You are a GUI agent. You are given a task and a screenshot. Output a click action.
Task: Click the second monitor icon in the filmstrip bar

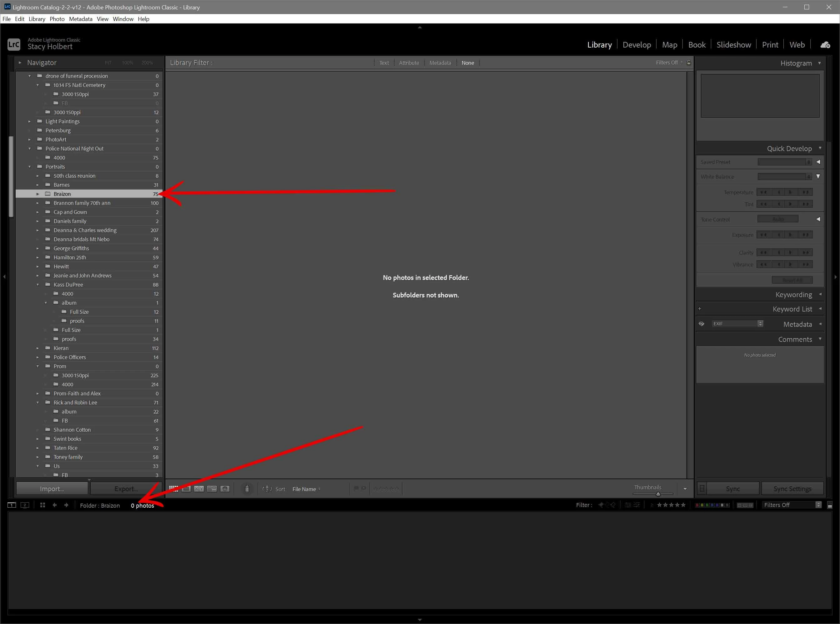pyautogui.click(x=25, y=505)
